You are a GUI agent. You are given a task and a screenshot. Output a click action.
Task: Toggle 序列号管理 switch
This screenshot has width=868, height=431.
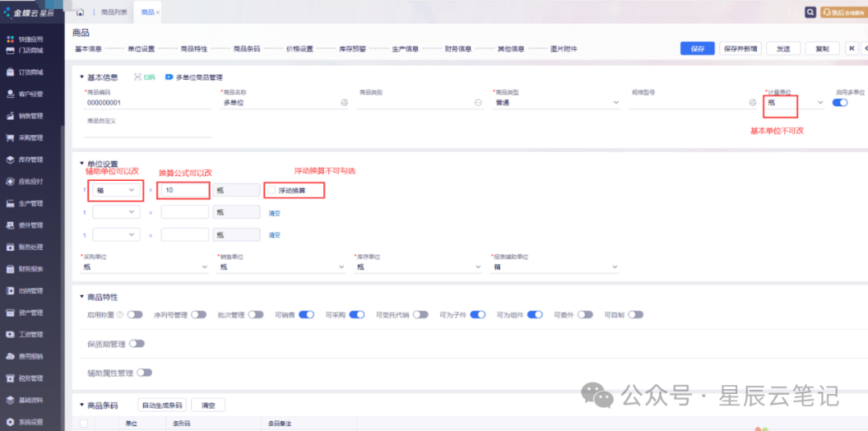199,314
